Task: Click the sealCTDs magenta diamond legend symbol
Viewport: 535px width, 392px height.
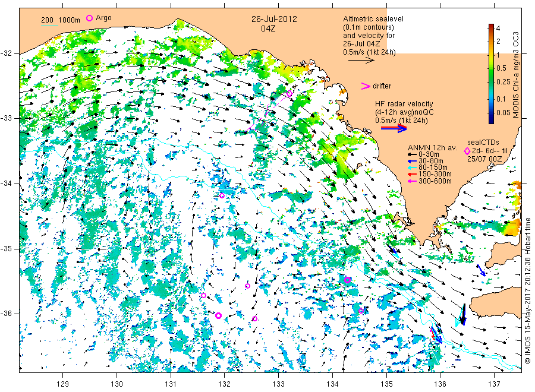Action: 467,151
